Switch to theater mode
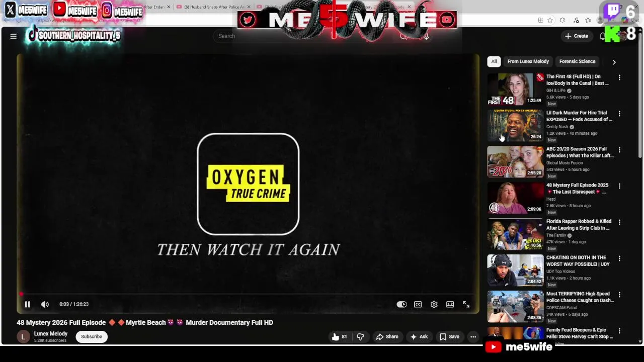Viewport: 644px width, 362px height. [450, 304]
